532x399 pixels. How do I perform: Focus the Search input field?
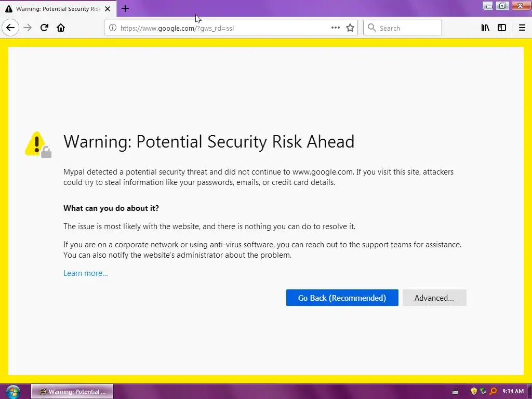(403, 28)
